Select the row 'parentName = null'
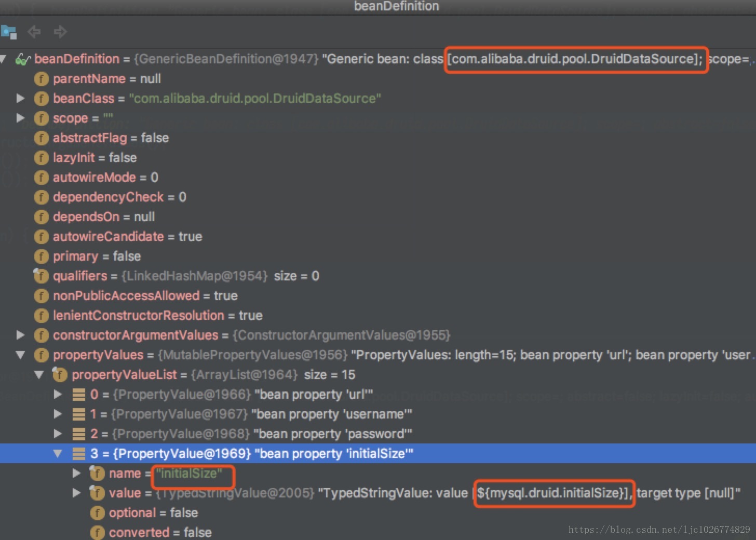756x540 pixels. (378, 79)
